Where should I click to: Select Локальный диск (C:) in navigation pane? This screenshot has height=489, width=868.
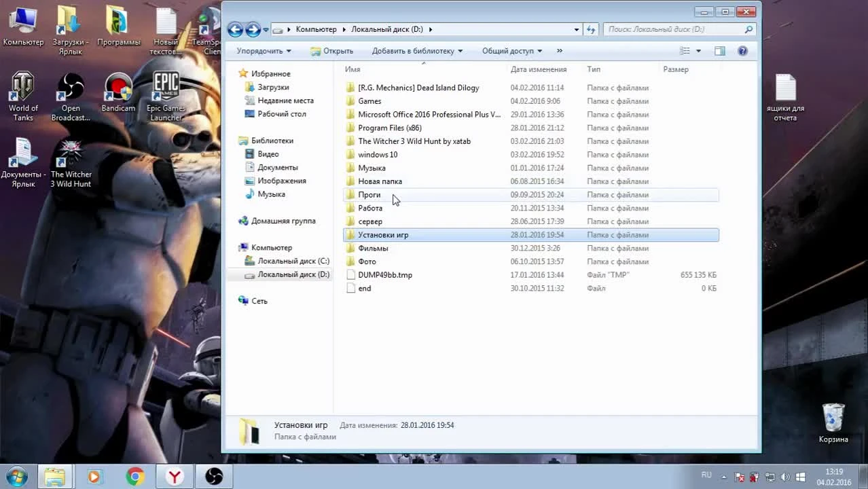[293, 261]
